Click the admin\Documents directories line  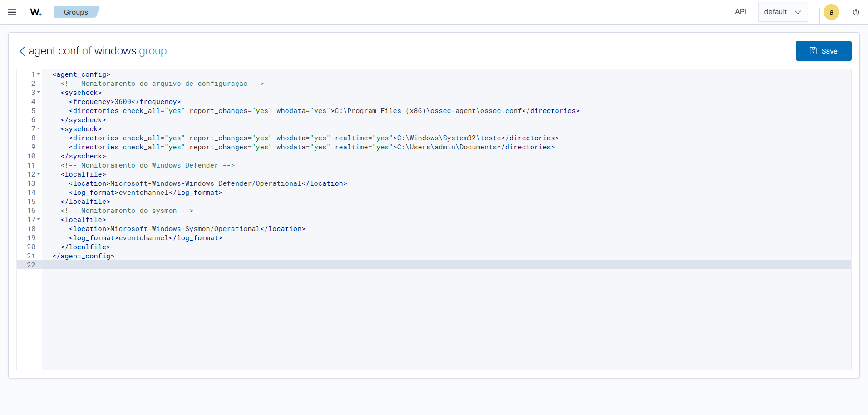[x=312, y=147]
